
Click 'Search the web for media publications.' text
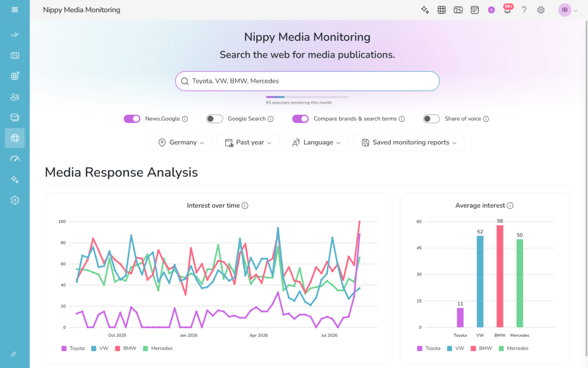(x=307, y=55)
